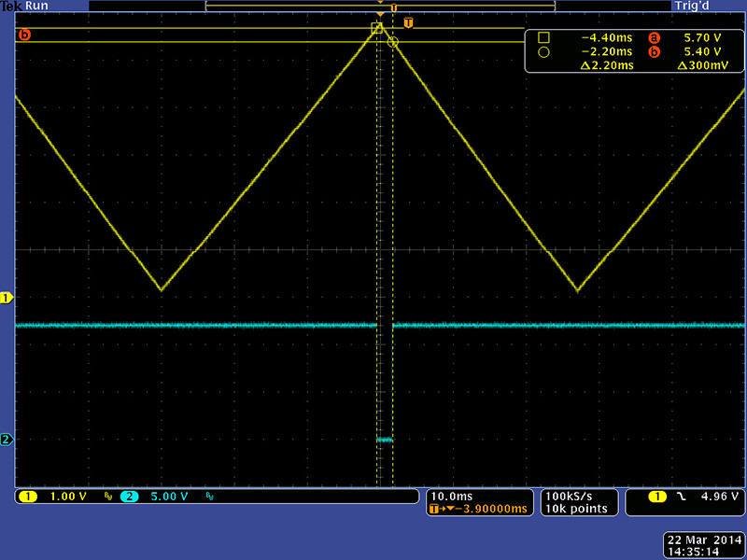Viewport: 747px width, 560px height.
Task: Click the Run acquisition status label
Action: 38,6
